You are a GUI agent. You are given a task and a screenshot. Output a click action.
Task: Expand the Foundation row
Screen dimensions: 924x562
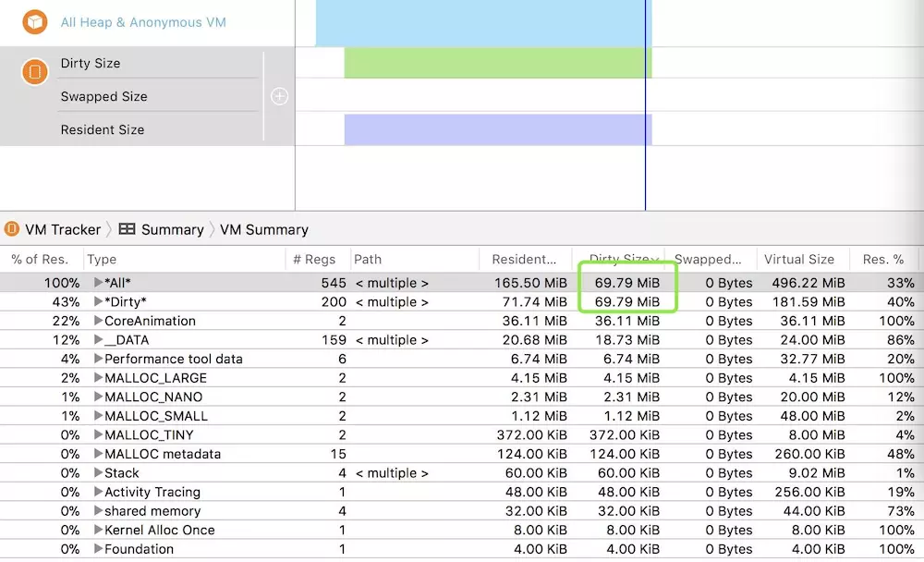[98, 549]
